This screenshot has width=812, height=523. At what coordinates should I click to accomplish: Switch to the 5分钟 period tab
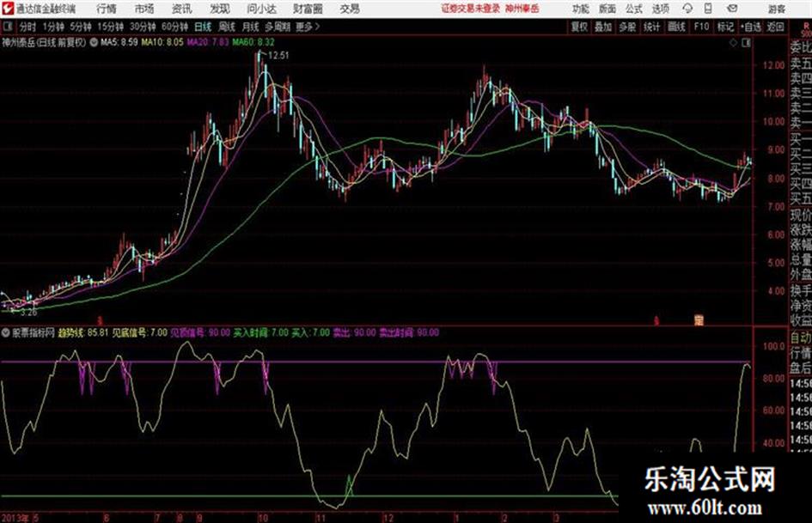click(x=81, y=27)
